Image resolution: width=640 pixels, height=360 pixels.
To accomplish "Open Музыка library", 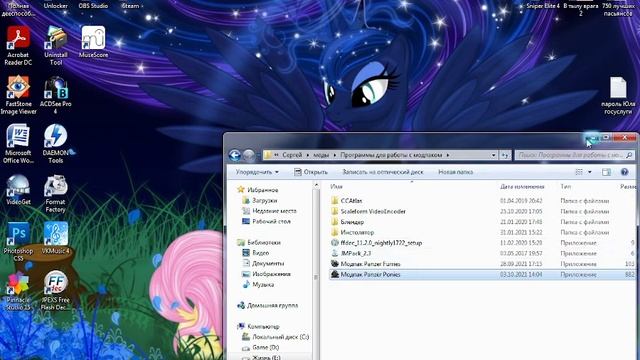I will pyautogui.click(x=263, y=284).
